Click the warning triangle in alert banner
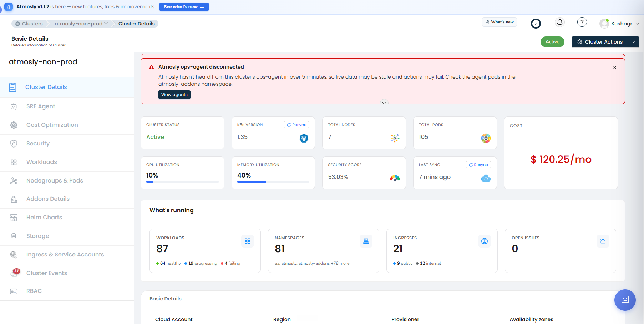Viewport: 644px width, 324px height. (151, 67)
